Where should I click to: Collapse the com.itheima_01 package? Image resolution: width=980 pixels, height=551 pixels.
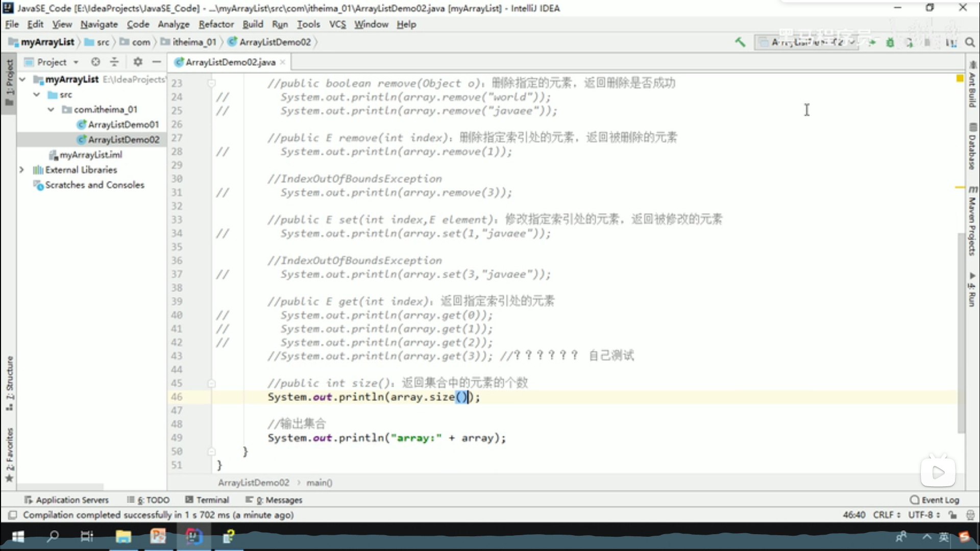point(51,109)
